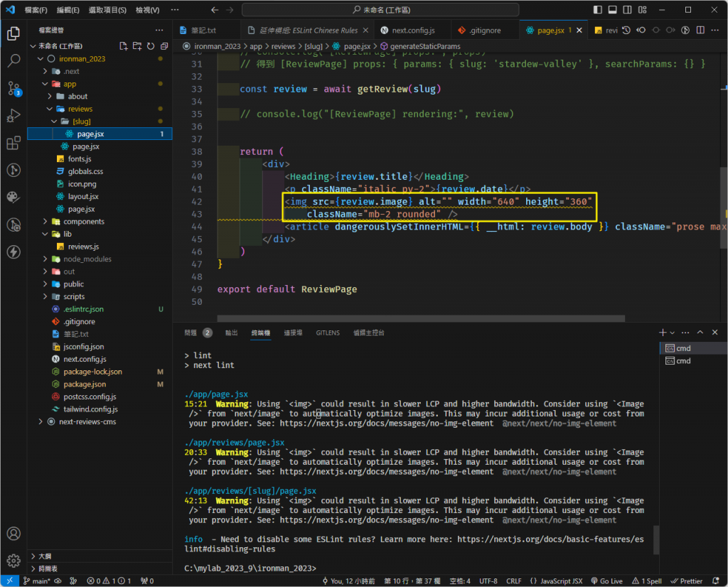Open the Extensions view icon
The image size is (728, 587).
click(14, 143)
